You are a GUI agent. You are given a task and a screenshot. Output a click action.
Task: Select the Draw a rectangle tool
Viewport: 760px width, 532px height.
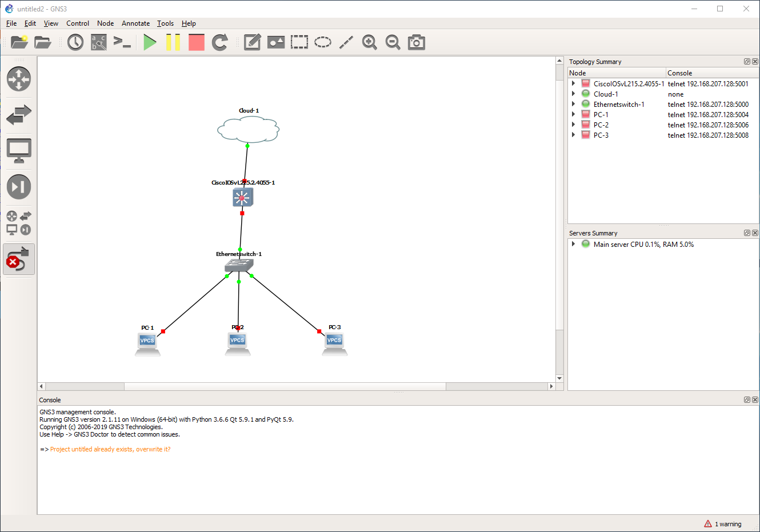pyautogui.click(x=299, y=42)
